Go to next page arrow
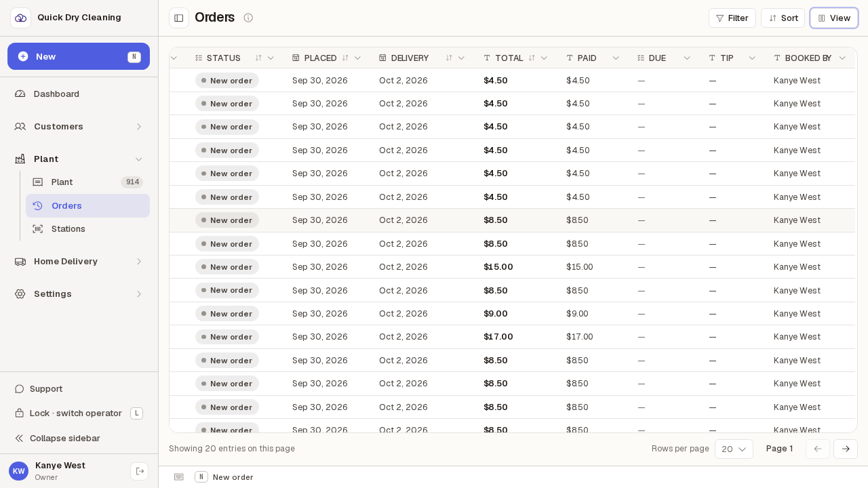The height and width of the screenshot is (488, 868). coord(846,449)
